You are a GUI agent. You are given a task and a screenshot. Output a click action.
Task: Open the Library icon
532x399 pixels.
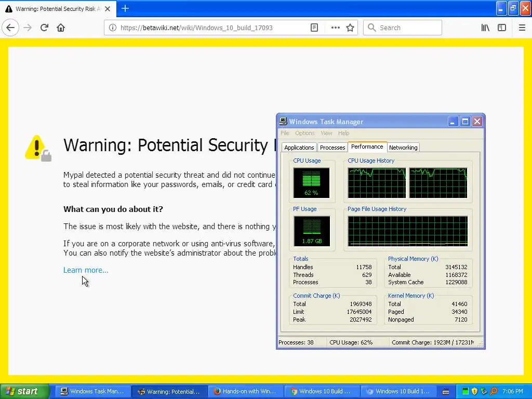pos(485,28)
